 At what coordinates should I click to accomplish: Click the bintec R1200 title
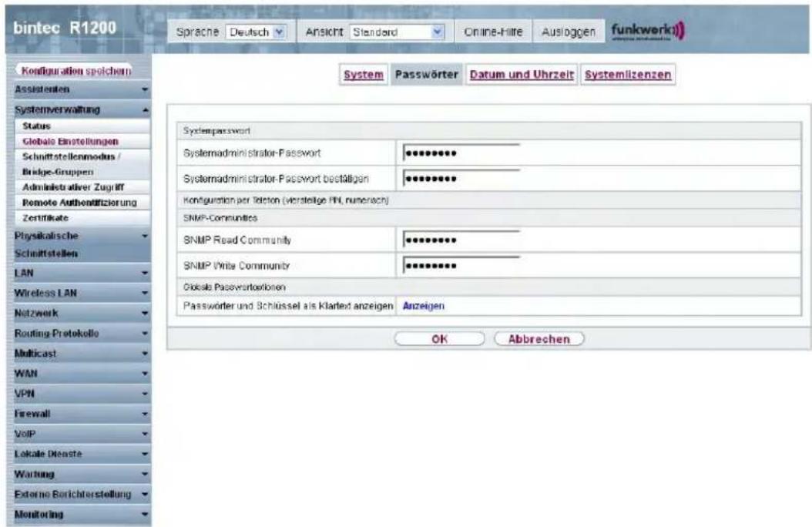coord(64,28)
